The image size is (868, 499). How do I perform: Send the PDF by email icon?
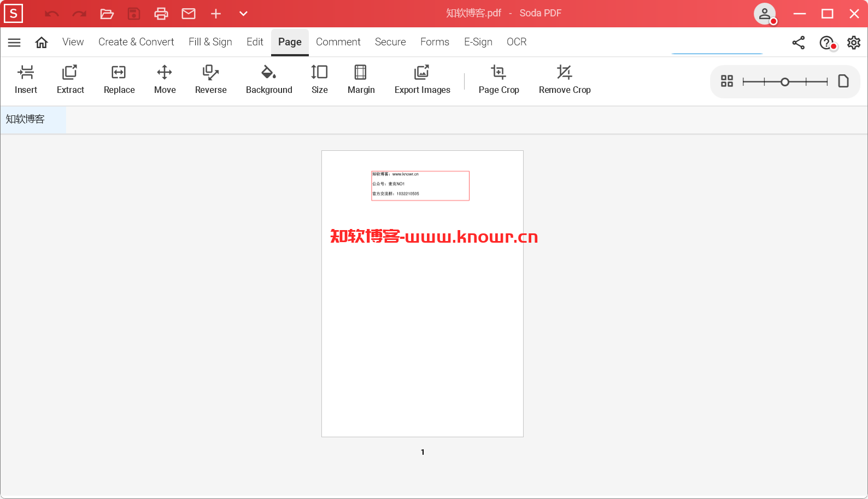tap(189, 14)
